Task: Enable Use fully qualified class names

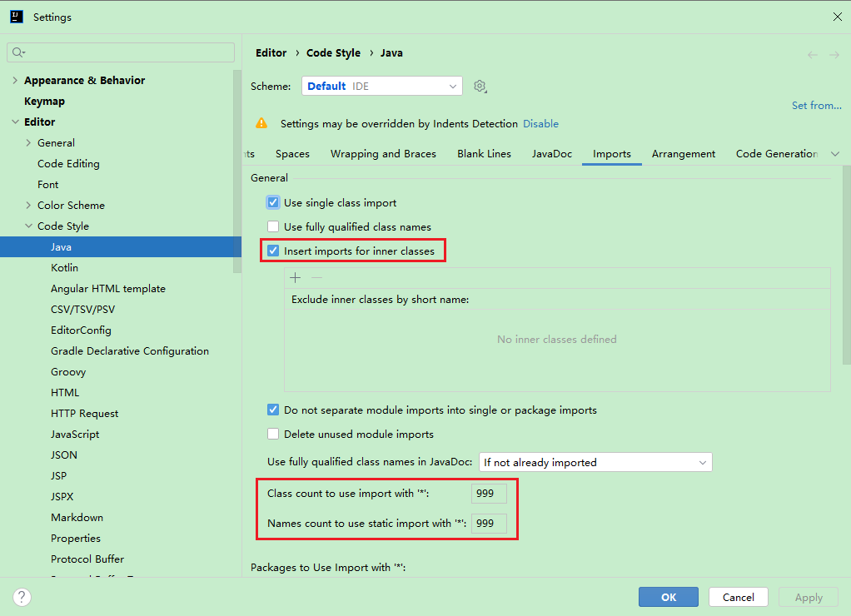Action: 273,226
